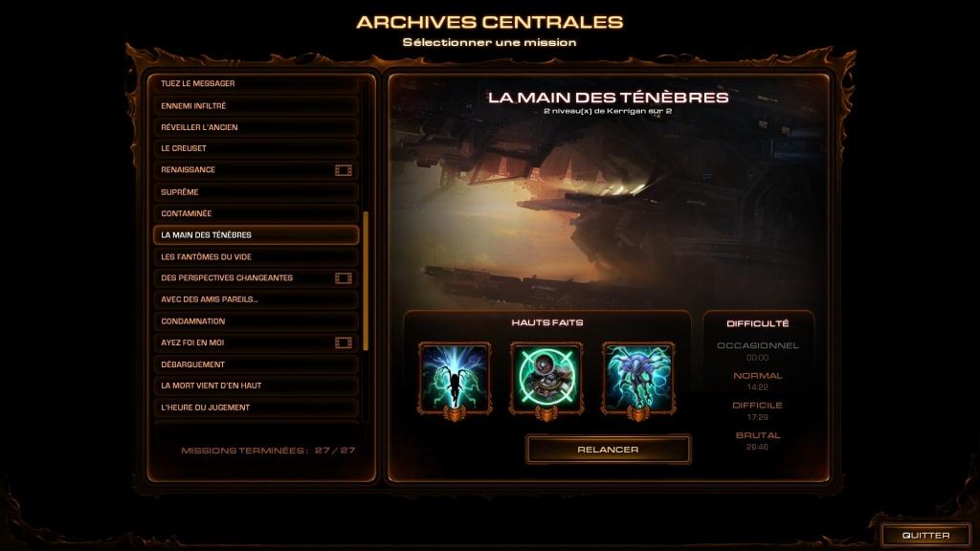Select the Tuez Le Messager mission
The image size is (980, 551).
click(x=256, y=84)
